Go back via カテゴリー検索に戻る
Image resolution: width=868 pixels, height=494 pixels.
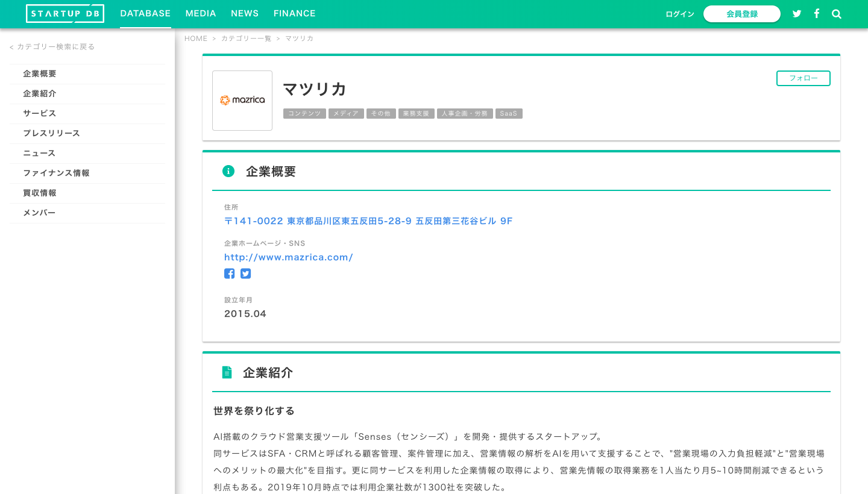coord(52,46)
